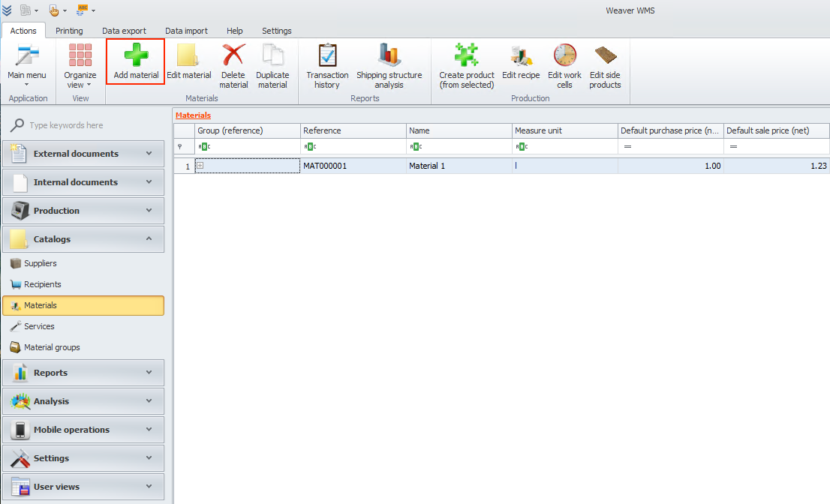This screenshot has height=504, width=830.
Task: Expand the Mobile operations section
Action: tap(83, 430)
